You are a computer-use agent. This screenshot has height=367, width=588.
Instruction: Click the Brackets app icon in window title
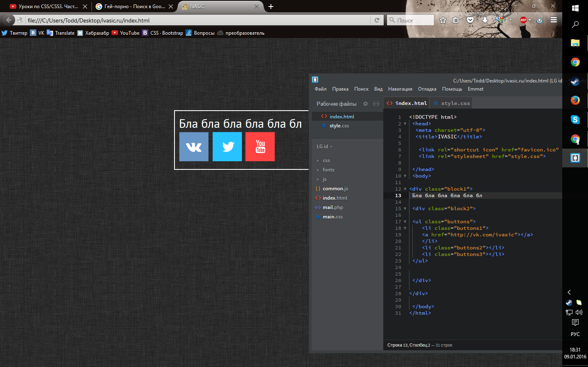315,80
